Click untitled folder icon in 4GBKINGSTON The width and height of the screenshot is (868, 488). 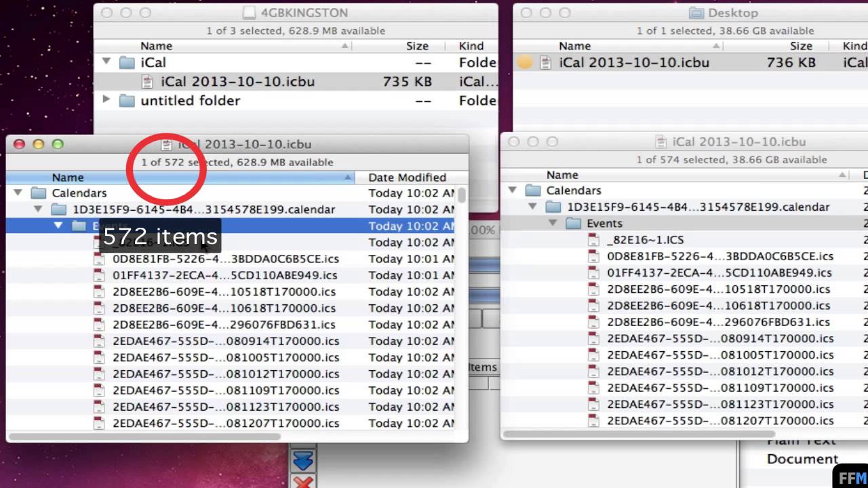[127, 100]
